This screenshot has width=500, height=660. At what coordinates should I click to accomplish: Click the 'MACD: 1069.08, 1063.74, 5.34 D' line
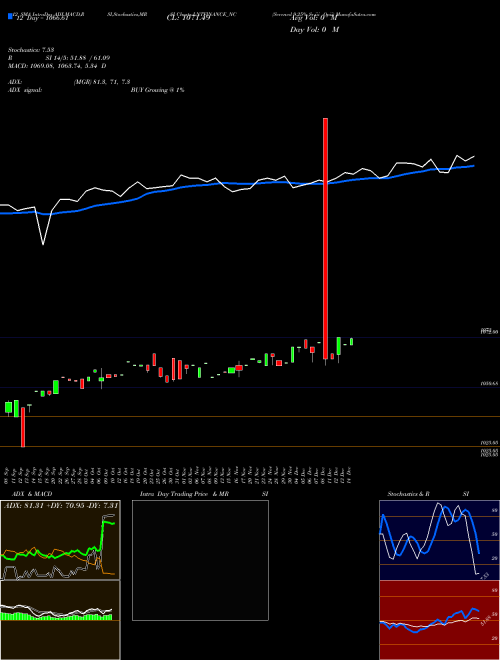tap(57, 66)
